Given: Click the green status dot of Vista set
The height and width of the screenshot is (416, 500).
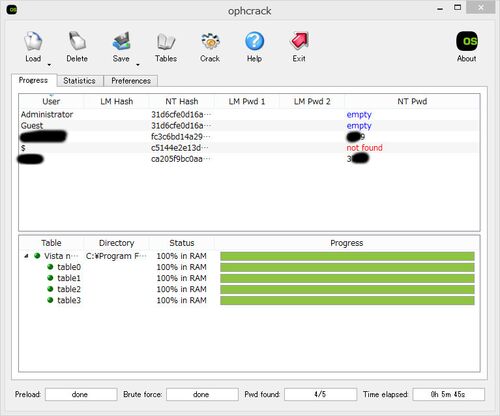Looking at the screenshot, I should [x=37, y=256].
